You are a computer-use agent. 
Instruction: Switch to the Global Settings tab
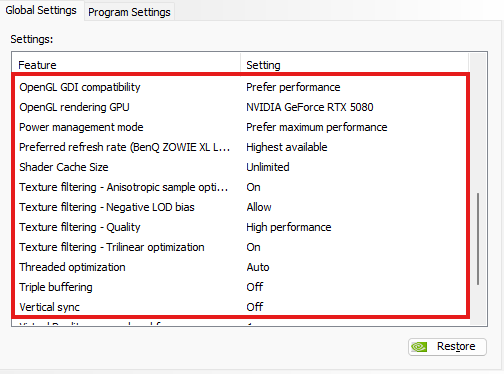coord(41,10)
